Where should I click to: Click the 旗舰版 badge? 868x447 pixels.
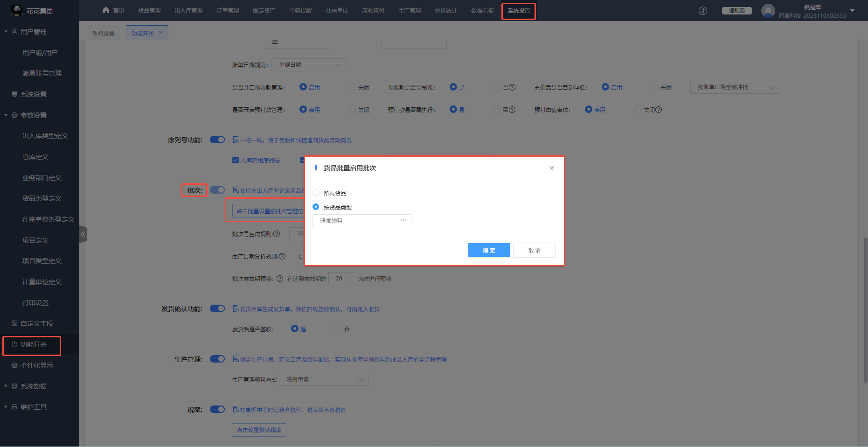point(736,11)
